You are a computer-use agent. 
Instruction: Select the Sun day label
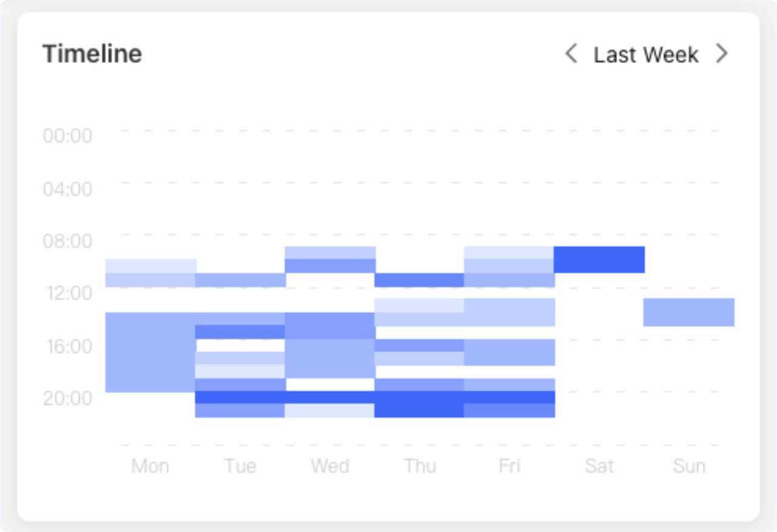click(689, 466)
